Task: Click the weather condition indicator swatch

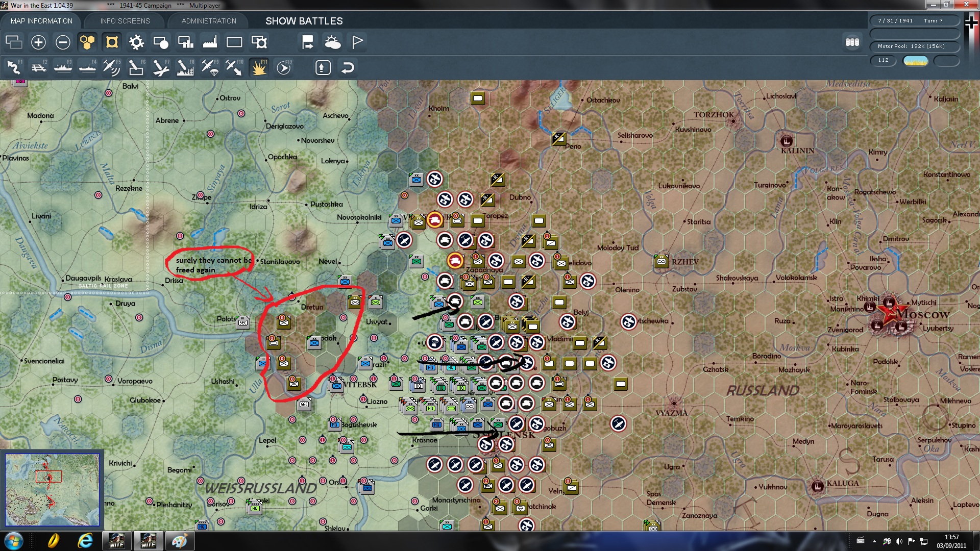Action: [x=916, y=61]
